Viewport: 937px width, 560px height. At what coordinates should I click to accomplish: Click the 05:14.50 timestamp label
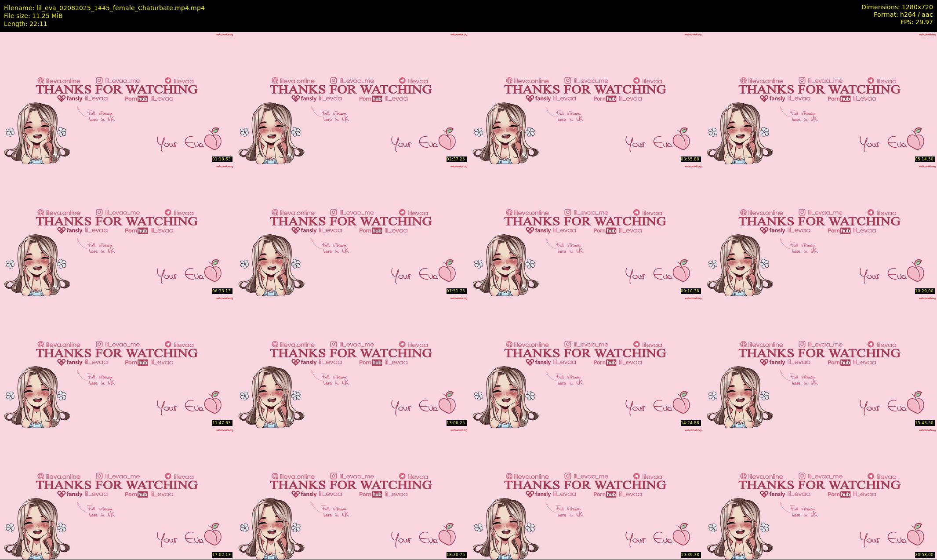[x=924, y=159]
